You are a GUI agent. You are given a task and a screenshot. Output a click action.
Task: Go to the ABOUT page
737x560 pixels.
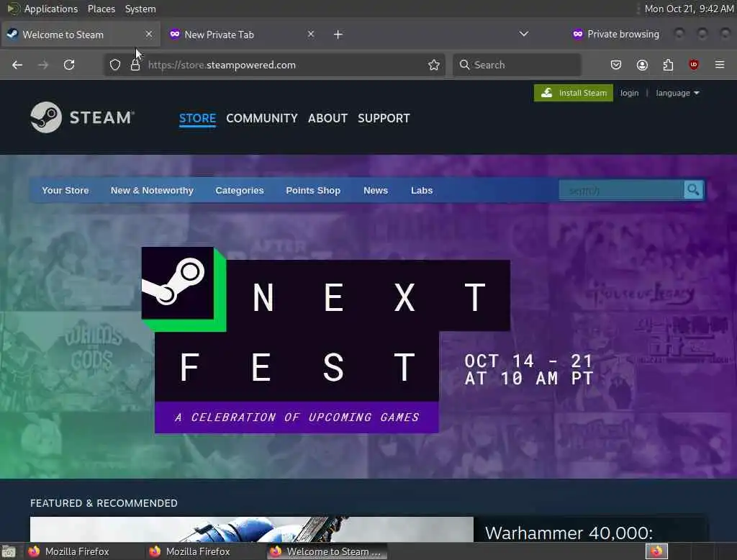click(x=327, y=118)
